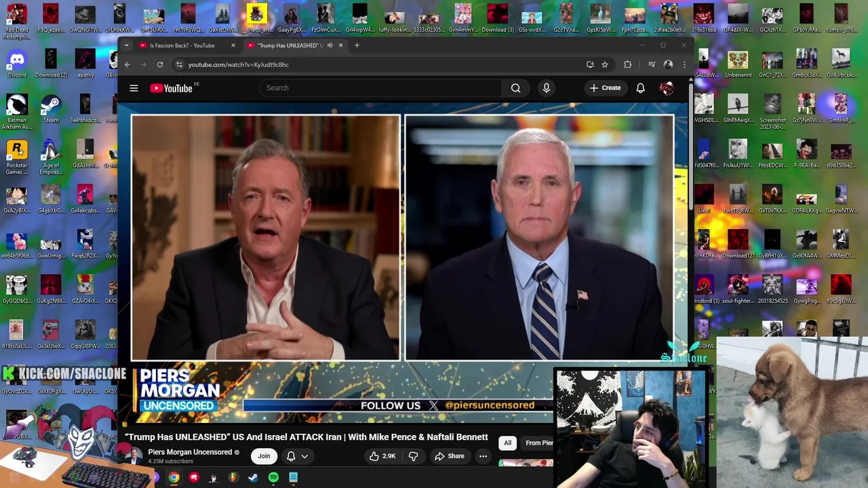
Task: Open the Batman Arkham desktop shortcut
Action: (x=17, y=113)
